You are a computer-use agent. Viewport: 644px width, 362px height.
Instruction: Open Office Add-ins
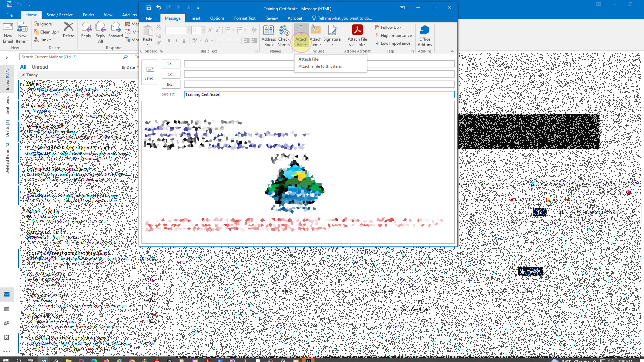pos(424,35)
